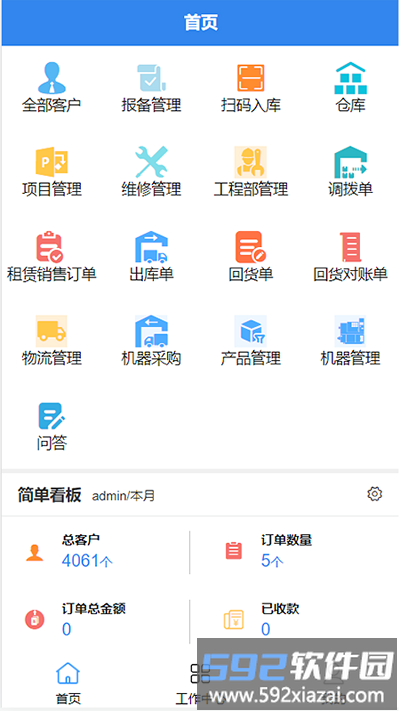Open 租赁销售订单 clipboard icon
Image resolution: width=400 pixels, height=711 pixels.
pos(50,247)
